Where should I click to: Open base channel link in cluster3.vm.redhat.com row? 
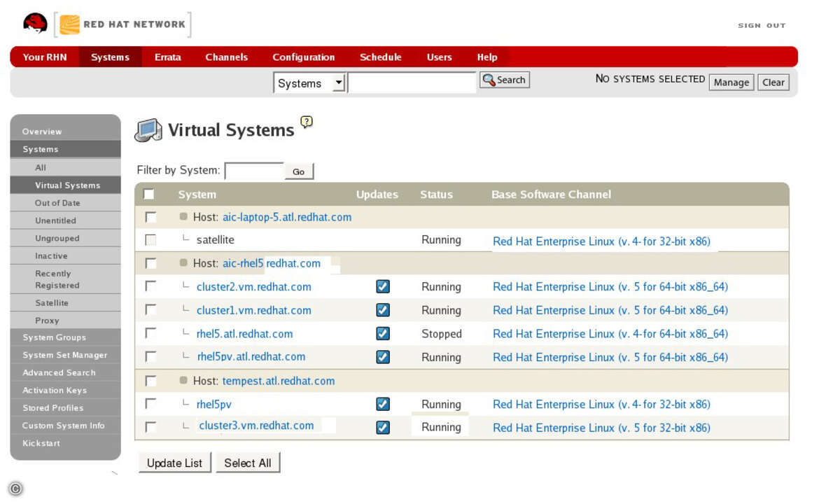tap(602, 428)
